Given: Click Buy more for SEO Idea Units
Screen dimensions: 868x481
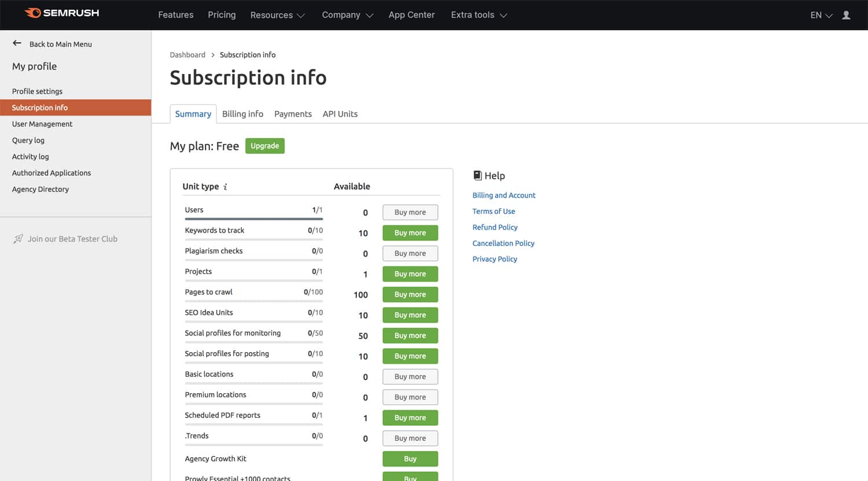Looking at the screenshot, I should tap(410, 315).
